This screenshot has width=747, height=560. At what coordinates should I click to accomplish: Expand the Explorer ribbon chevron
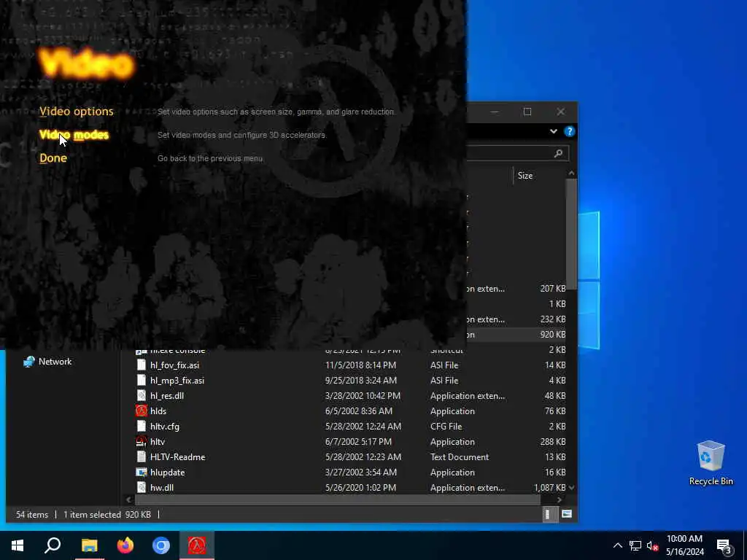click(x=553, y=131)
